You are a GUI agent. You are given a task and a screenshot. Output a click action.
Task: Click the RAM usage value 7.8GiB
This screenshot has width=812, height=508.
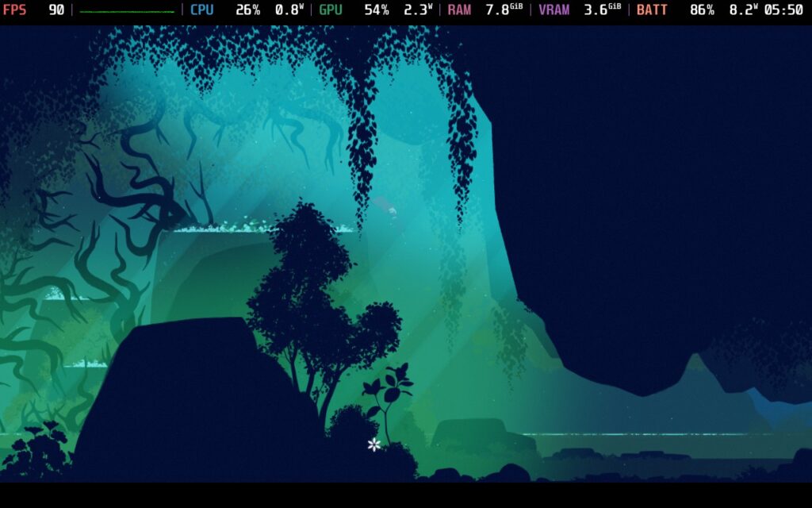coord(504,10)
